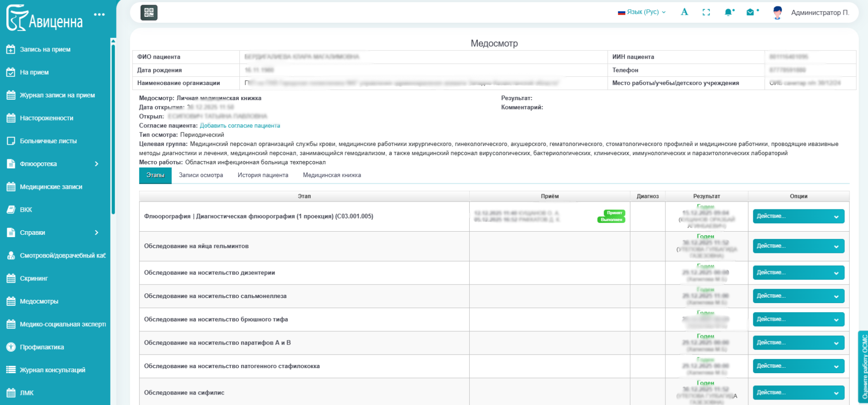Toggle fullscreen mode icon
868x405 pixels.
tap(706, 12)
